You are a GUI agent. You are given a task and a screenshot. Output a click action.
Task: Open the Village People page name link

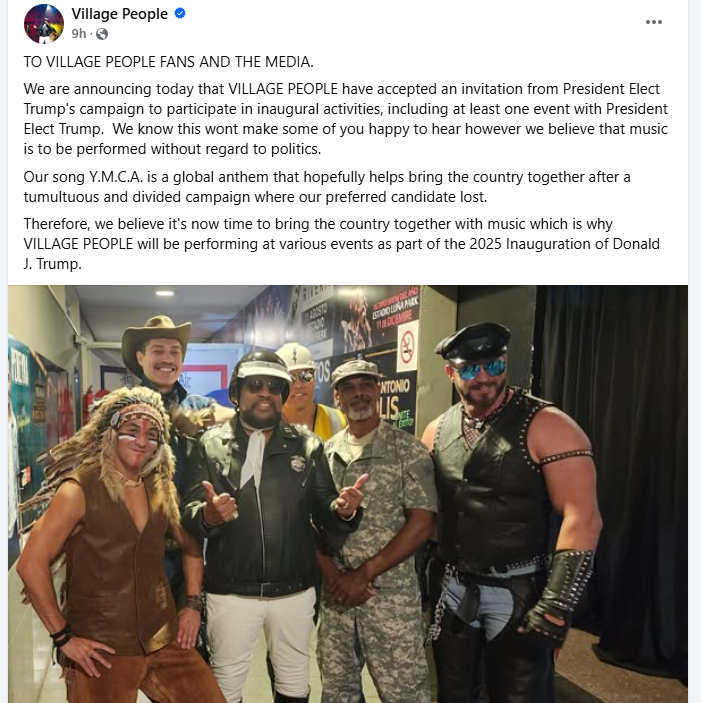(x=119, y=14)
